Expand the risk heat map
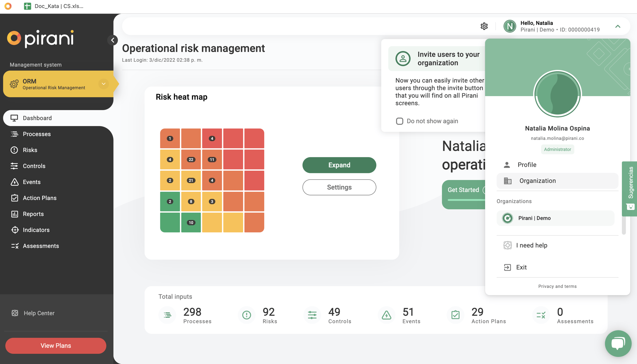This screenshot has width=637, height=364. [x=339, y=165]
